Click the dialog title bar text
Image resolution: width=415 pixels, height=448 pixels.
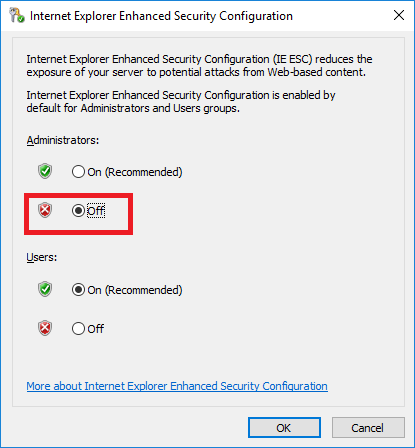[x=161, y=16]
